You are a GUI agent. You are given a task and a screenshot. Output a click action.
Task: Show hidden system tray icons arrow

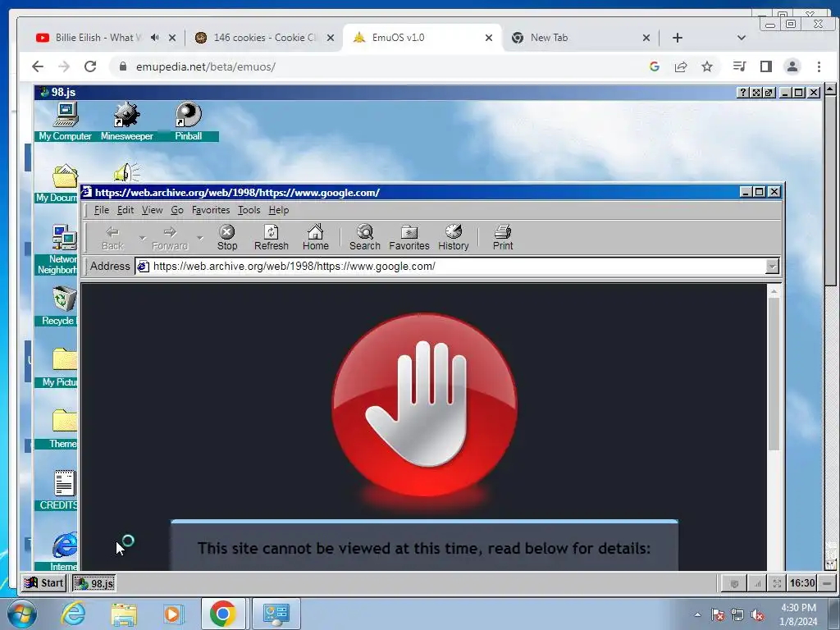click(x=697, y=614)
